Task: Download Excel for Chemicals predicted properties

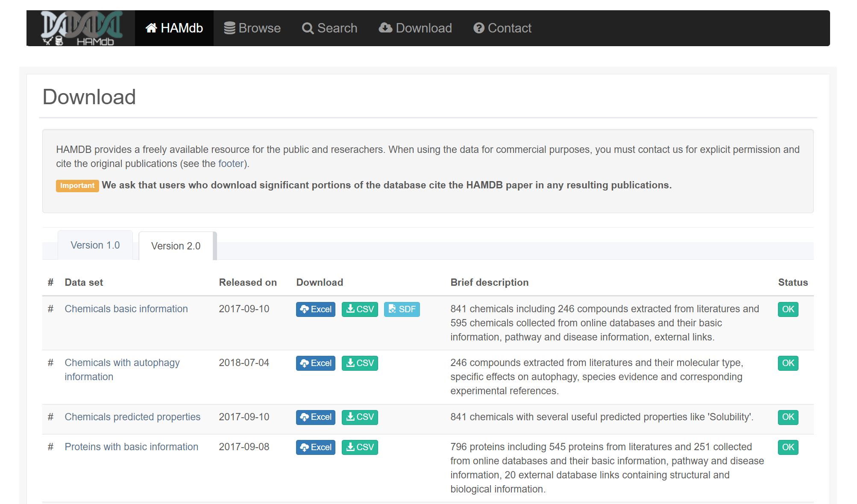Action: 316,417
